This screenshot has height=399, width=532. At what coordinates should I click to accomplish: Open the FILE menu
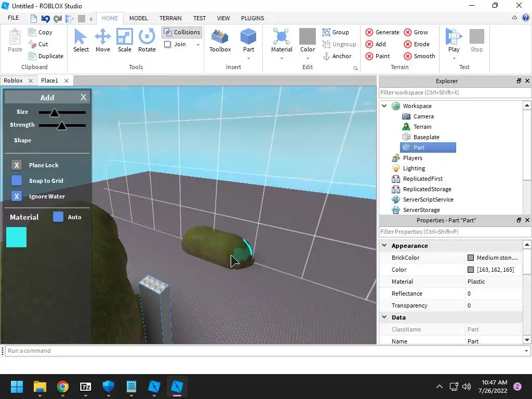pos(13,18)
